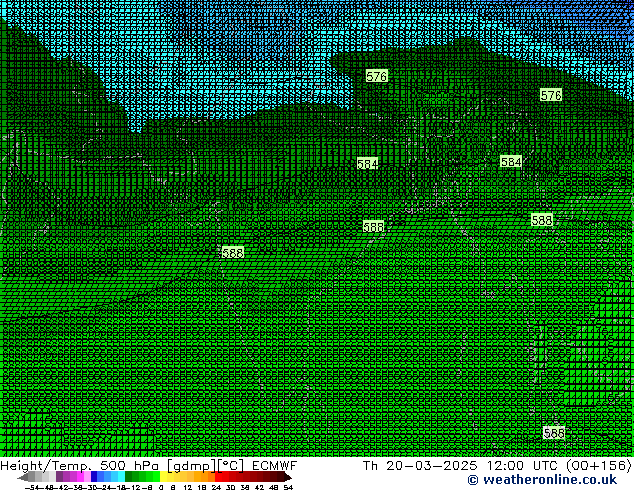Image resolution: width=634 pixels, height=490 pixels.
Task: Click the ECMWF model name label
Action: (x=275, y=466)
